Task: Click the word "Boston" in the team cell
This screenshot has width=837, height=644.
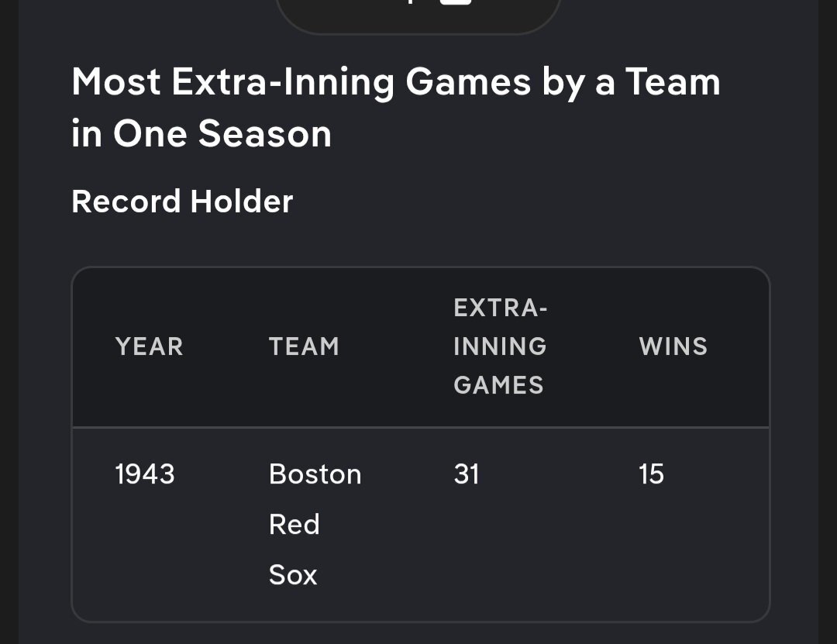Action: click(x=315, y=474)
